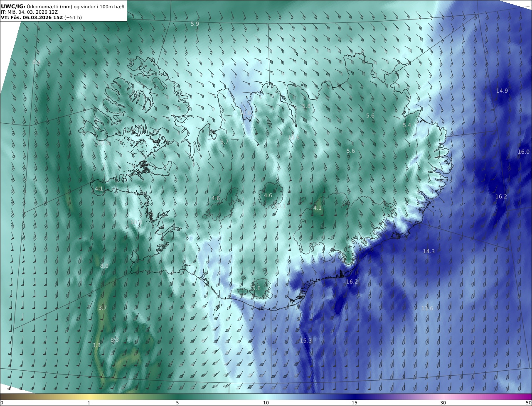Click the 5 tick label on the color scale
This screenshot has width=532, height=406.
177,403
